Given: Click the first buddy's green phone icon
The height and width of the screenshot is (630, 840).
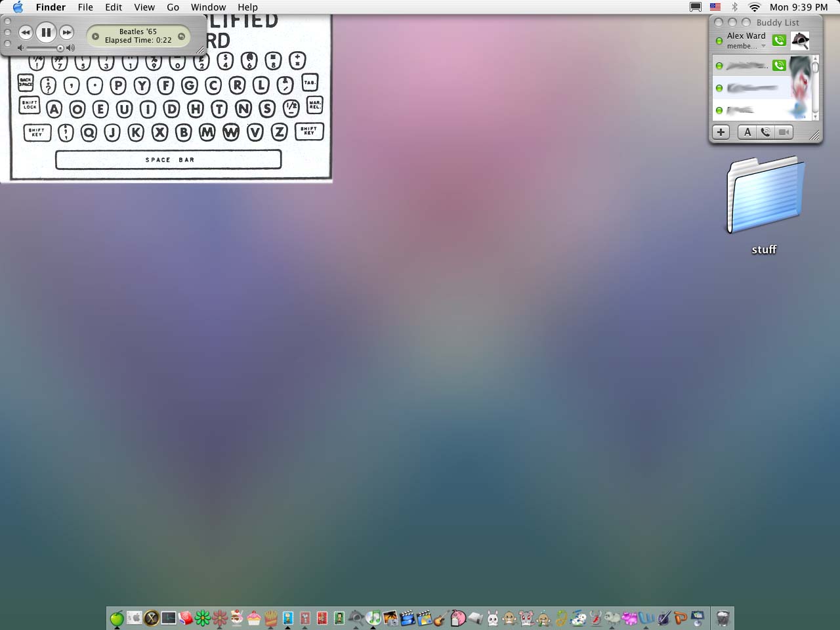Looking at the screenshot, I should coord(779,65).
